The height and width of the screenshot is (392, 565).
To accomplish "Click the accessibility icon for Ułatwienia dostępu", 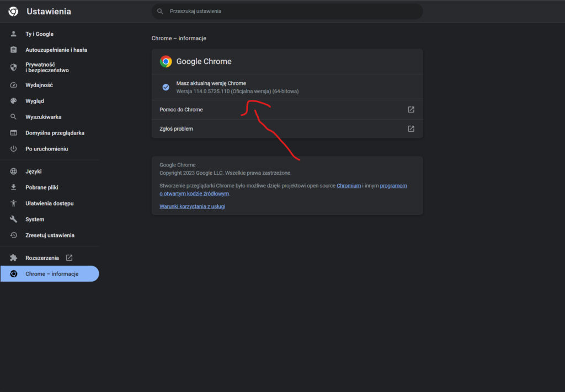I will click(x=13, y=203).
